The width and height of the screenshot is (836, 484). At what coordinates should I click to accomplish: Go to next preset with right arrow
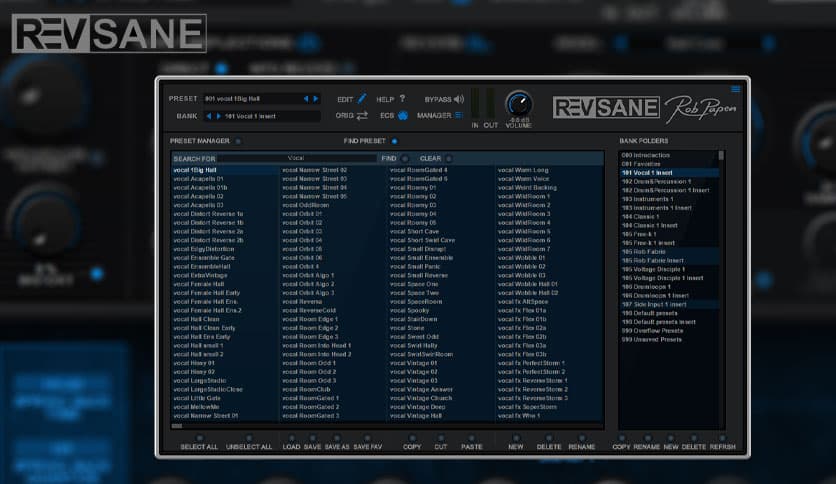[x=316, y=99]
